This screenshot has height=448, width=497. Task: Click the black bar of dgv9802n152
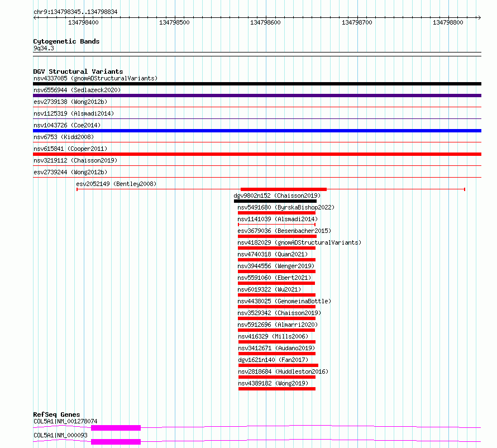click(x=275, y=201)
